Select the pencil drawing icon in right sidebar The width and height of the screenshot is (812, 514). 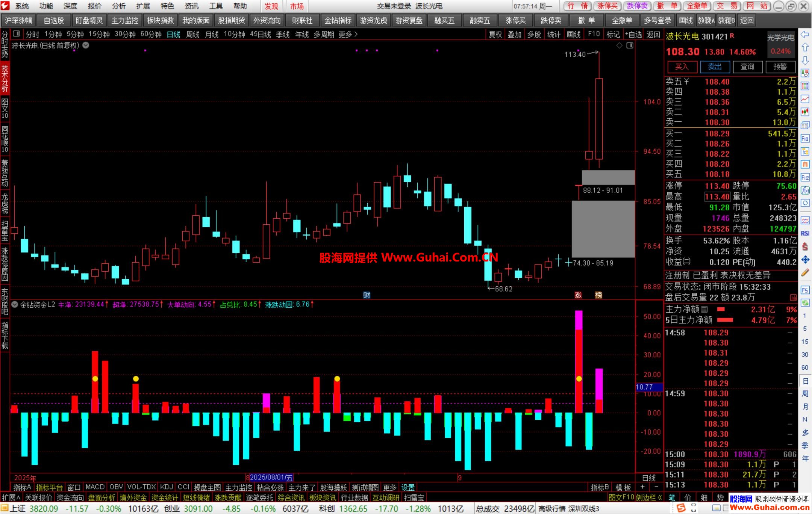pyautogui.click(x=805, y=273)
